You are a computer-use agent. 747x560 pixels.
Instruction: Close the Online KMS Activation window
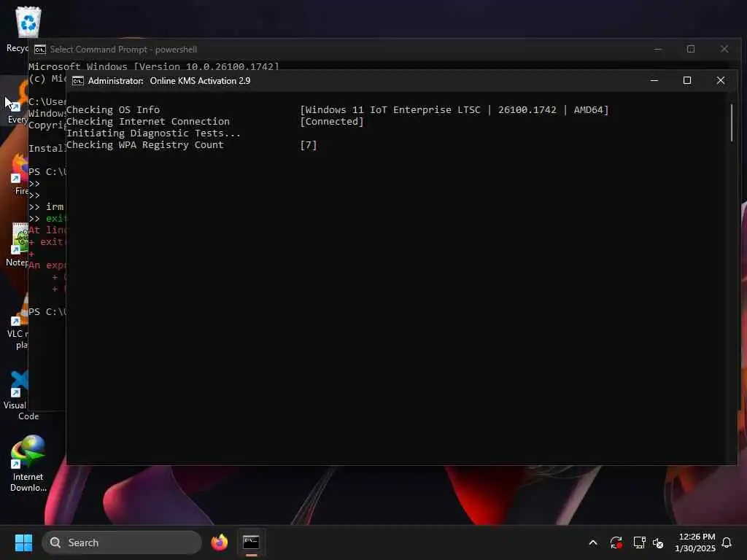(x=720, y=80)
